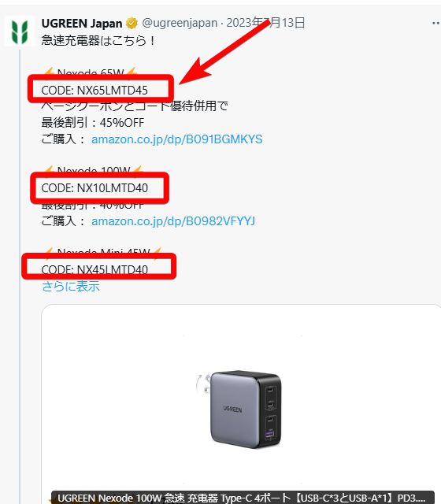
Task: Open the @ugreenjapan handle
Action: coord(180,23)
